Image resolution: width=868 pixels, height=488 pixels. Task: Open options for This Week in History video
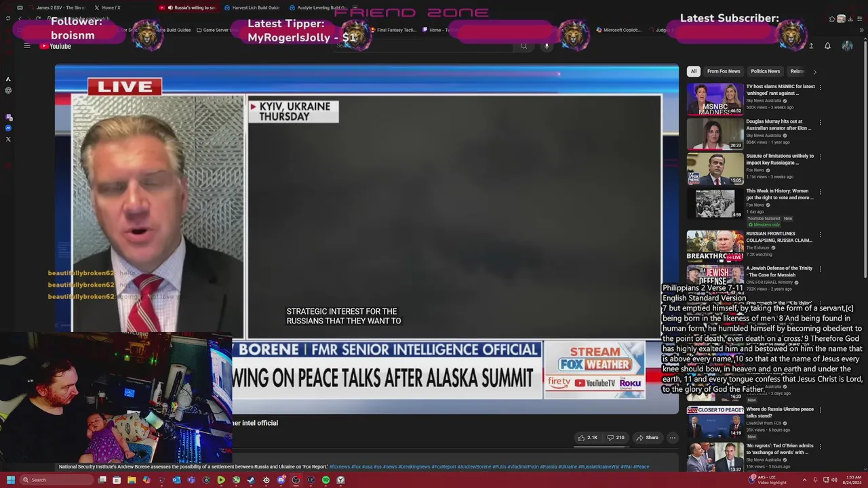[821, 192]
